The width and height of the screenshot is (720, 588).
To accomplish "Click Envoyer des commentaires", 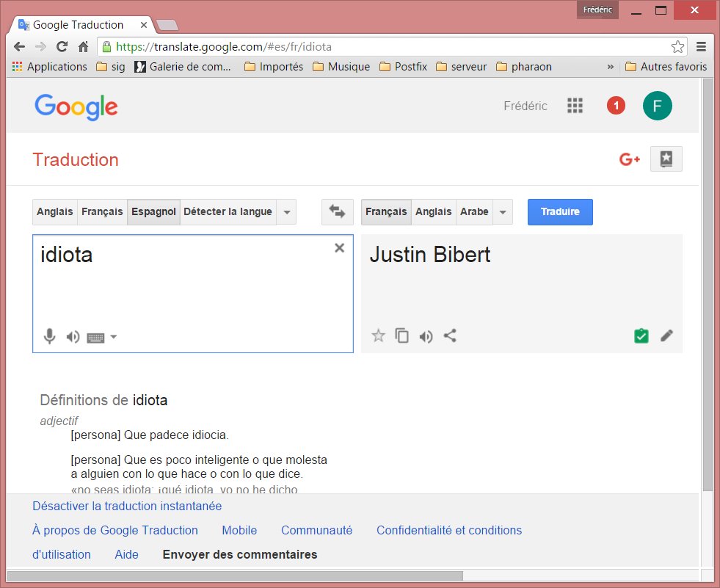I will (240, 554).
